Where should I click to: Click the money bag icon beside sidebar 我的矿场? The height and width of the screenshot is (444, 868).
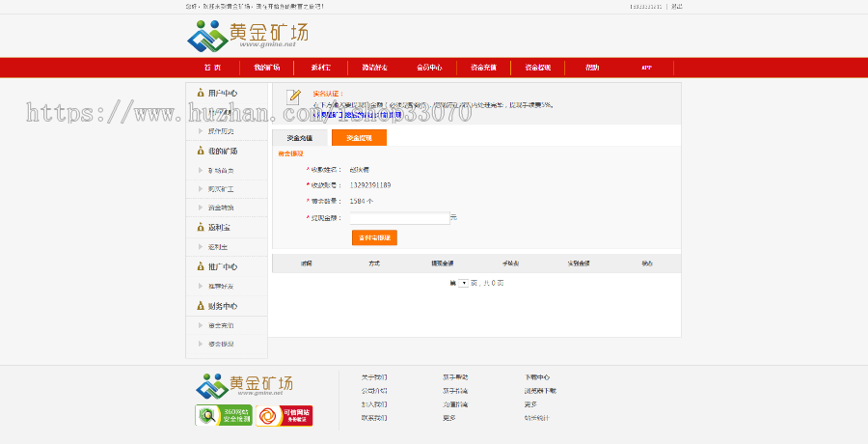pos(201,151)
